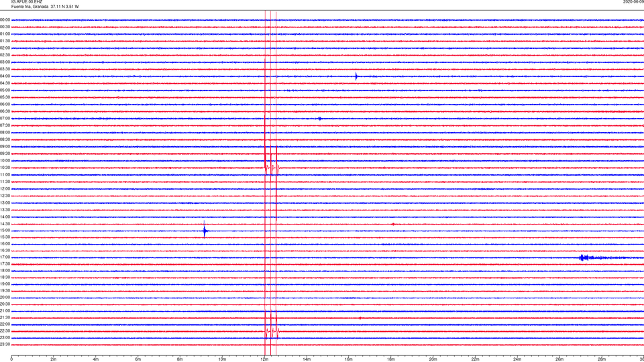Screen dimensions: 644x362
Task: Click the 14m tick label on minute axis
Action: [307, 359]
